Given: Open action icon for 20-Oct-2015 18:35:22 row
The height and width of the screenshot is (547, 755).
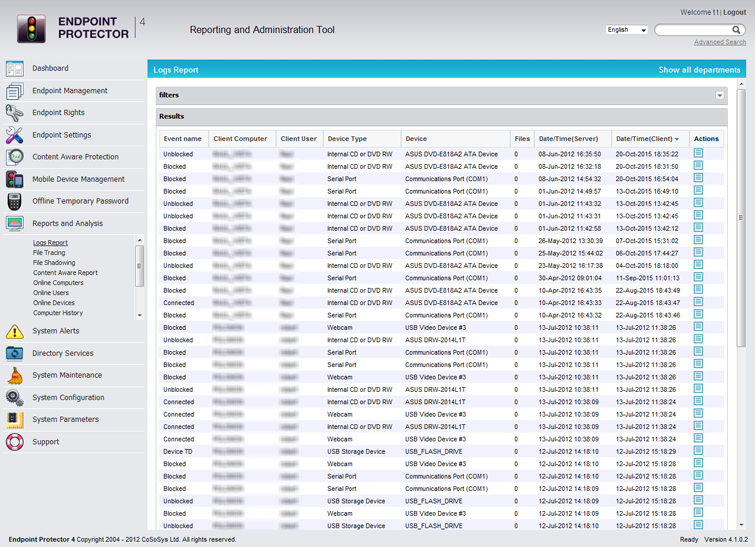Looking at the screenshot, I should click(698, 153).
